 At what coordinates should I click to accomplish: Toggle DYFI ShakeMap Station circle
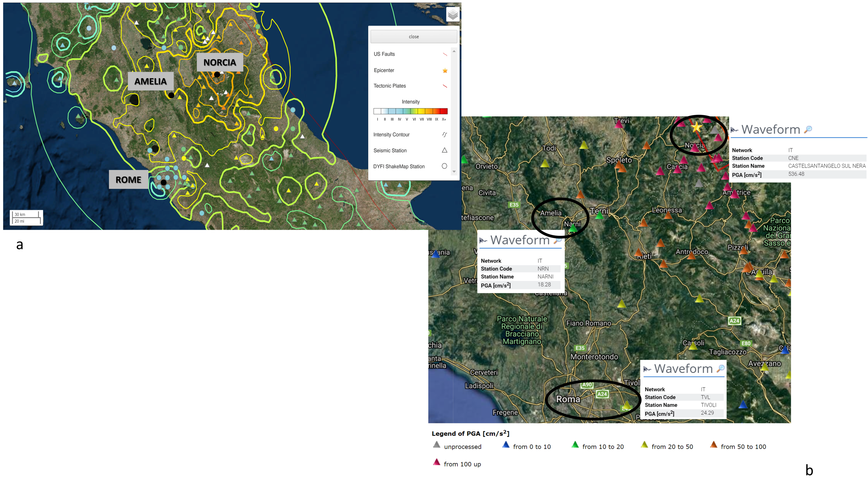pyautogui.click(x=444, y=166)
